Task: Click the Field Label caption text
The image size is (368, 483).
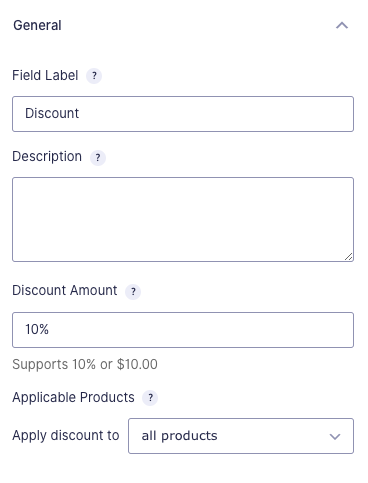Action: tap(45, 75)
